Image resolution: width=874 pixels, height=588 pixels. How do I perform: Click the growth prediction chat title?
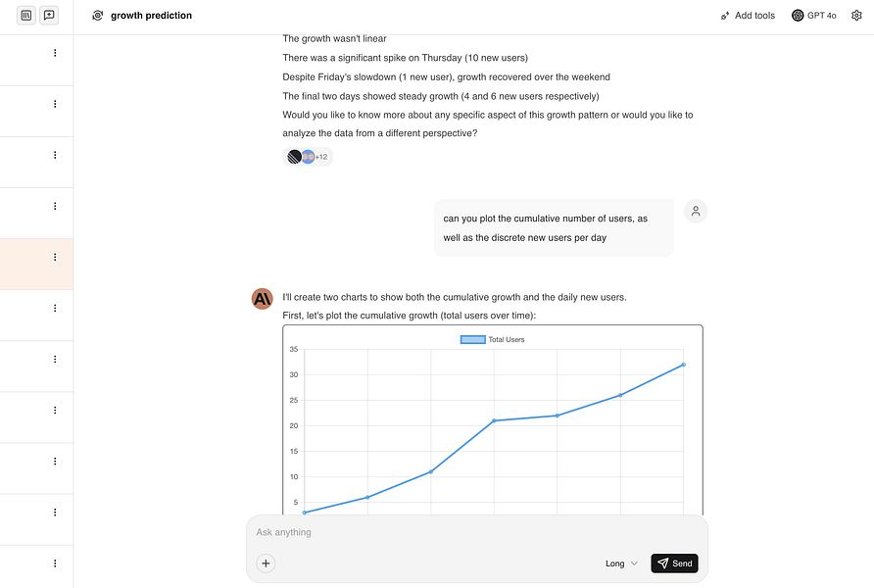tap(151, 16)
